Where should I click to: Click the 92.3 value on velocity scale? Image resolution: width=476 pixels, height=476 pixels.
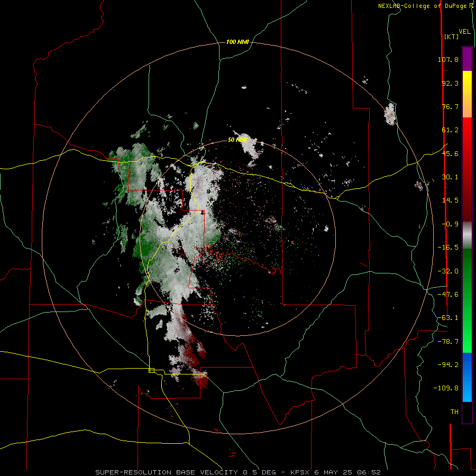(x=450, y=83)
